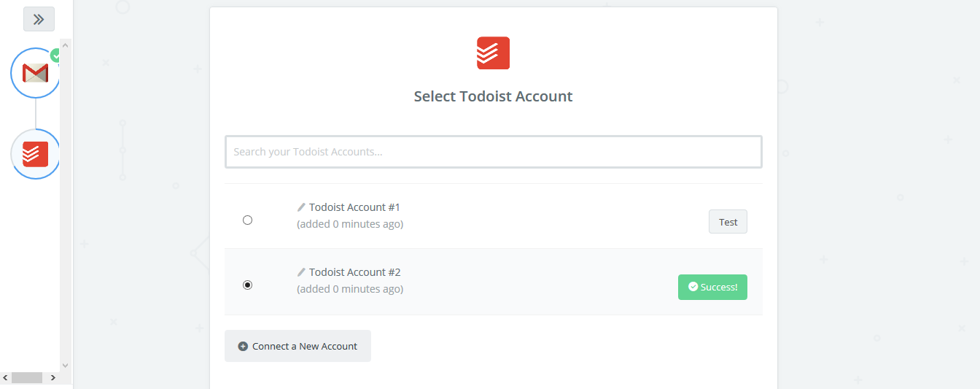This screenshot has height=389, width=980.
Task: Connect a New Account
Action: click(x=297, y=346)
